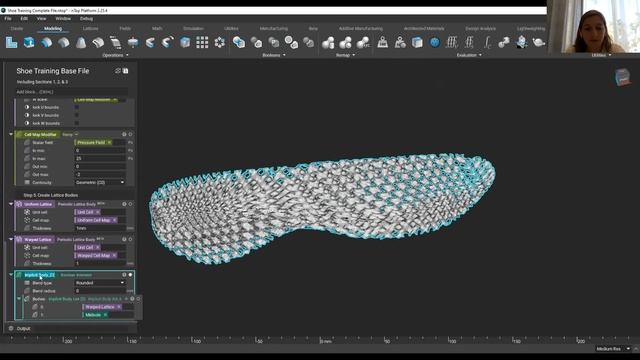
Task: Remove the Midsole chip from Bodies list
Action: (x=105, y=315)
